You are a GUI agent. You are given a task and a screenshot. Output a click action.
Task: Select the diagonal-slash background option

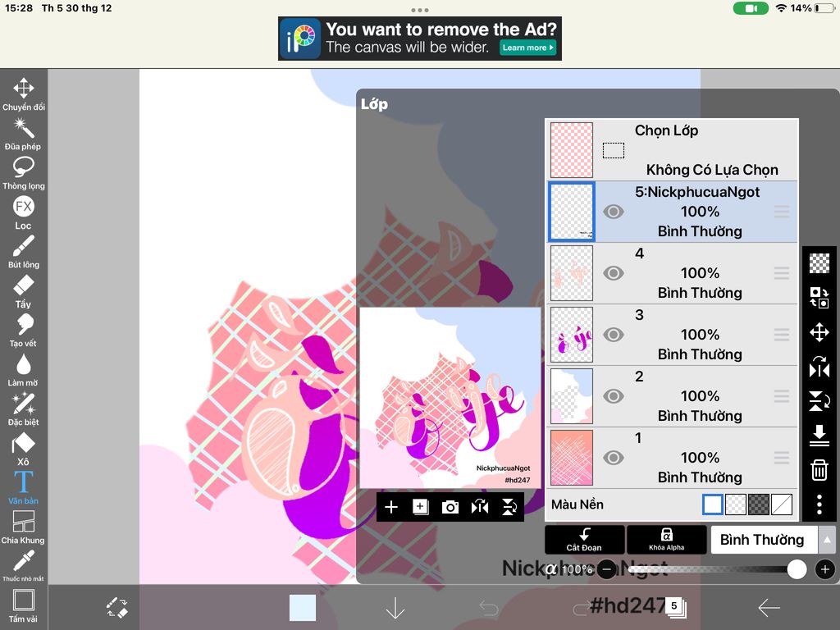tap(782, 504)
